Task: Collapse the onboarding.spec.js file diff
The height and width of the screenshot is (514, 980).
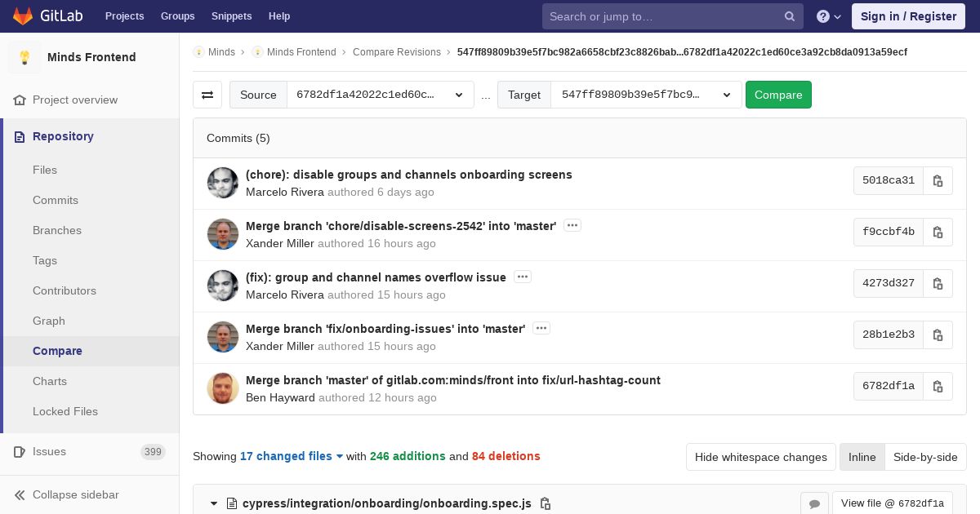Action: tap(214, 503)
